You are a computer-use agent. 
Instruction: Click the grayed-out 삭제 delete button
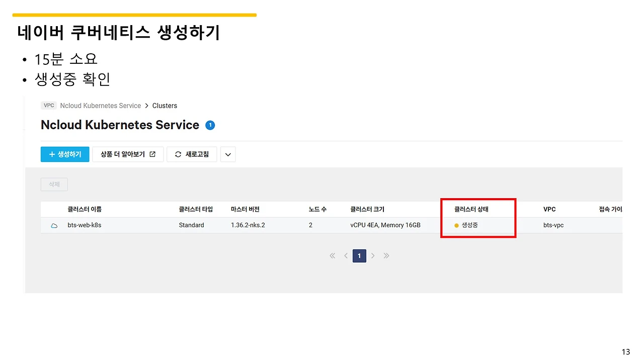(x=54, y=185)
